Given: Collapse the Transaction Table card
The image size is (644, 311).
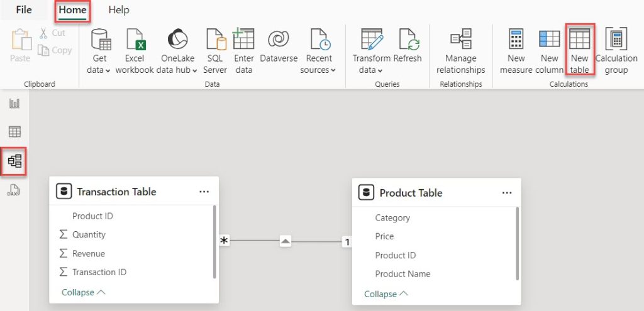Looking at the screenshot, I should coord(84,292).
